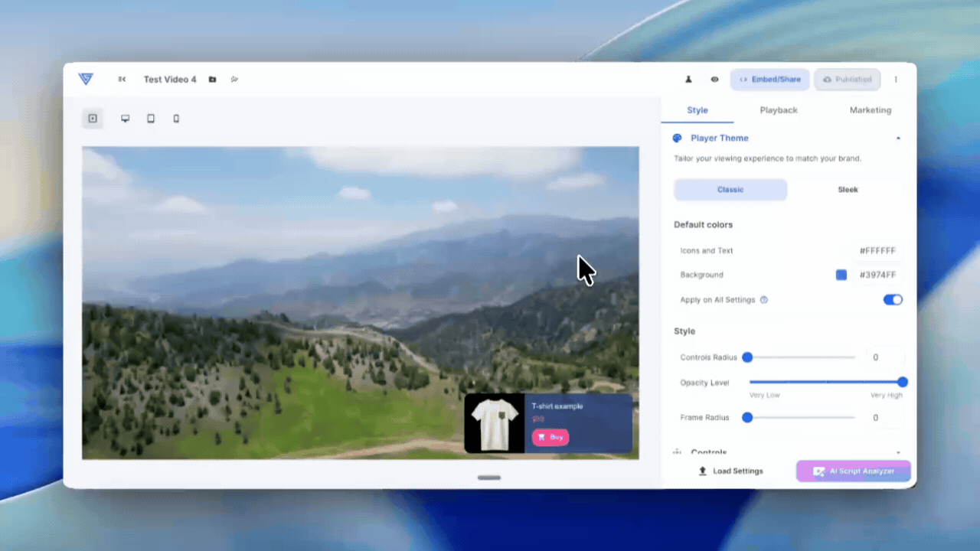The height and width of the screenshot is (551, 980).
Task: Click the Frame Radius value field
Action: pos(885,418)
